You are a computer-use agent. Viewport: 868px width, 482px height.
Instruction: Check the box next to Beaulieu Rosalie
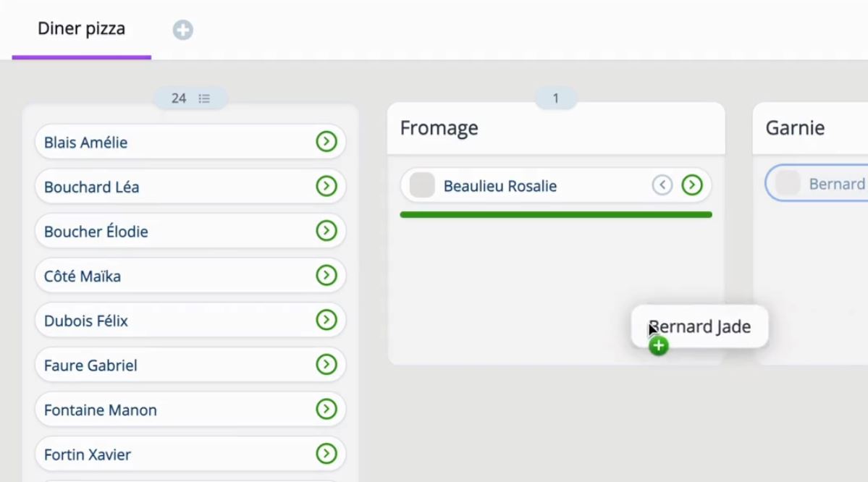[x=422, y=185]
